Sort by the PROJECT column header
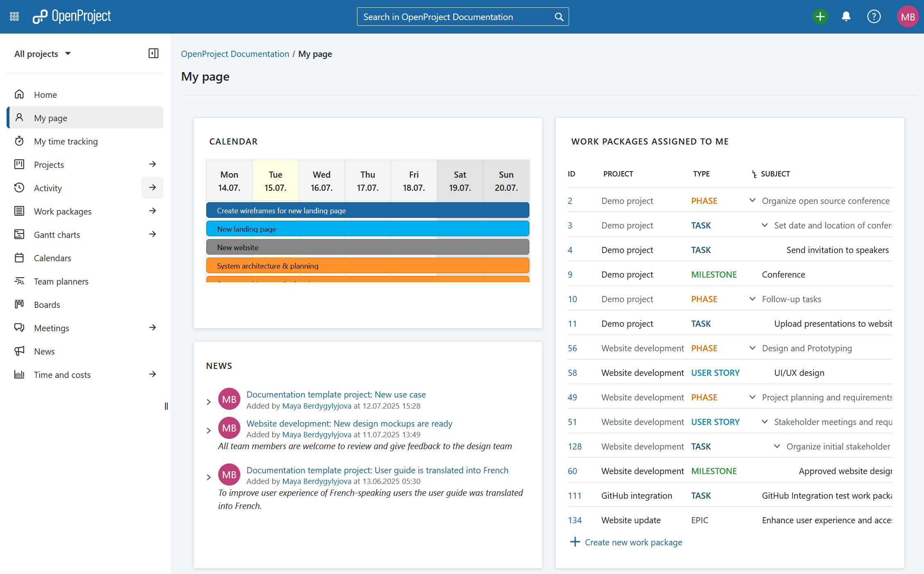Viewport: 924px width, 574px height. click(618, 174)
